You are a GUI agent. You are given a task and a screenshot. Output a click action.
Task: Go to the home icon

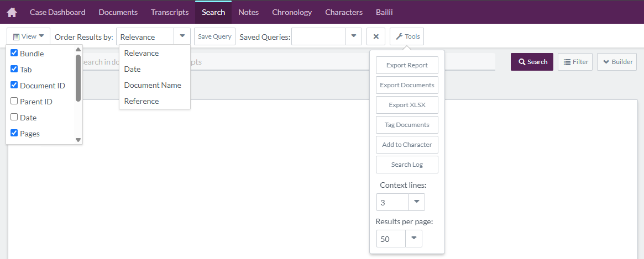pyautogui.click(x=12, y=12)
